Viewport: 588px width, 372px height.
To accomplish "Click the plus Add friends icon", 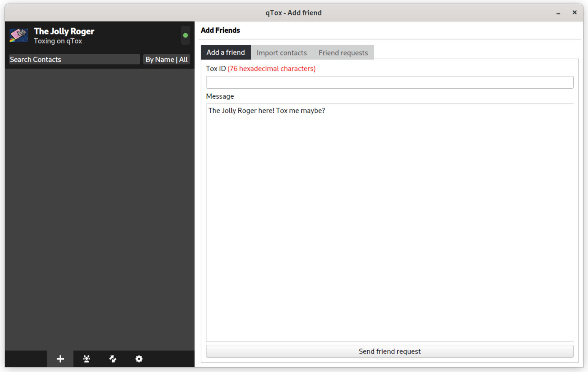I will (60, 359).
